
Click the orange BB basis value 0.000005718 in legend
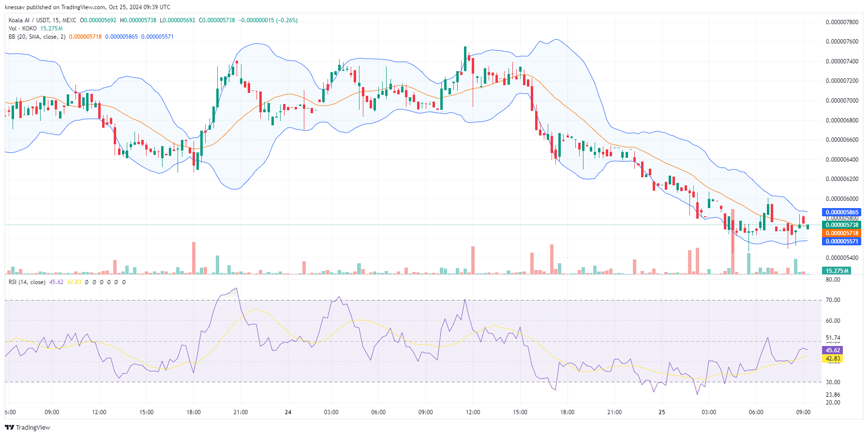pos(85,37)
